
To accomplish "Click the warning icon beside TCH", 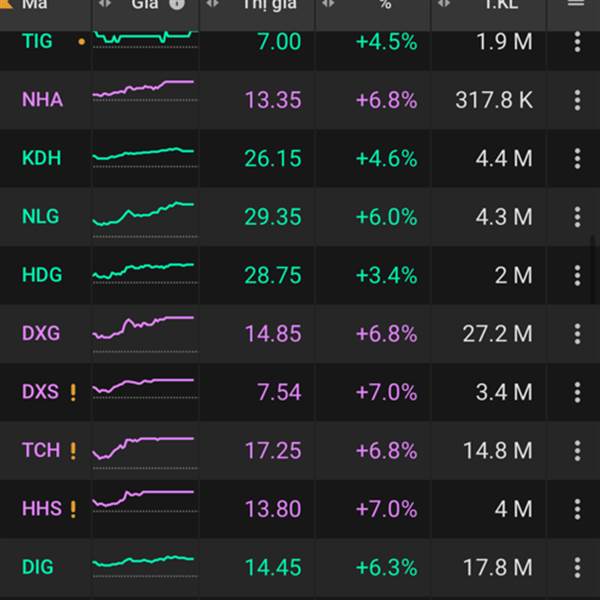I will click(73, 450).
